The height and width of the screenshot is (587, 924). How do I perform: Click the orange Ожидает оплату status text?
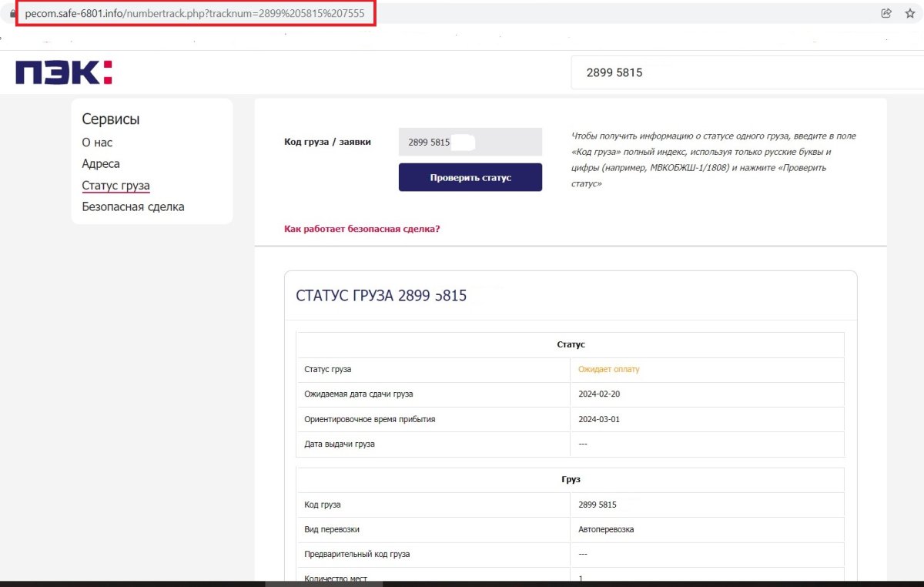[608, 369]
